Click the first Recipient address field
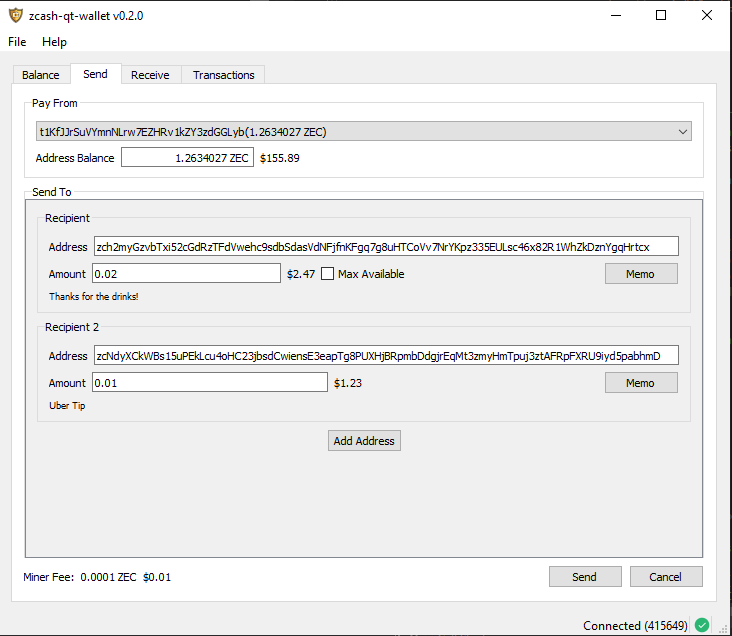 (x=386, y=247)
